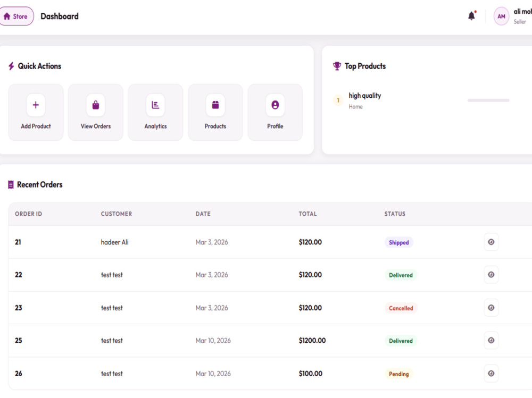Click the high quality product progress bar

pyautogui.click(x=488, y=100)
